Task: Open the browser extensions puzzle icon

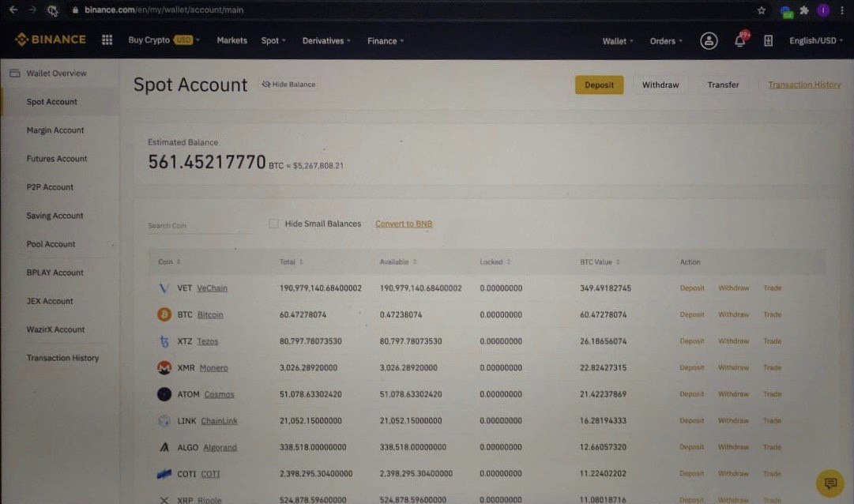Action: click(x=804, y=9)
